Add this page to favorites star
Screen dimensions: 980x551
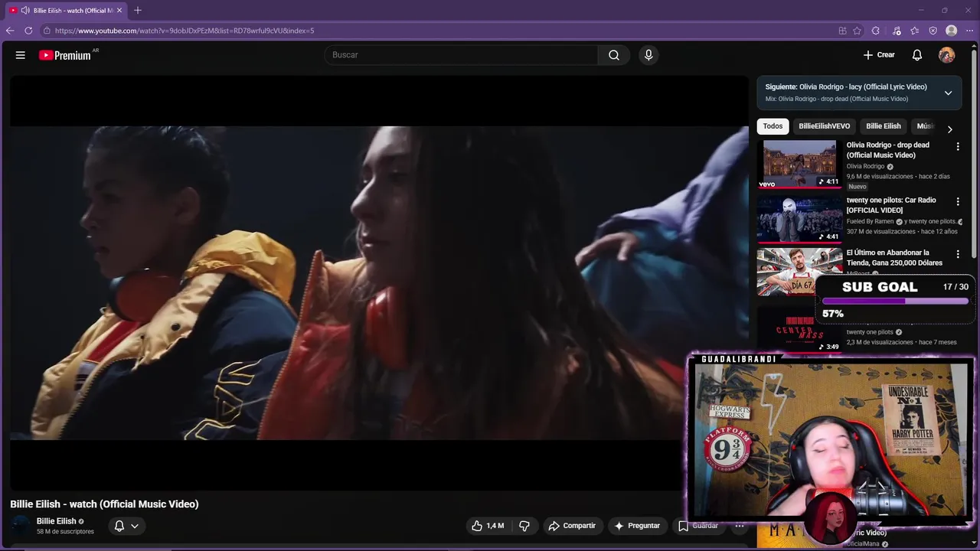point(857,31)
